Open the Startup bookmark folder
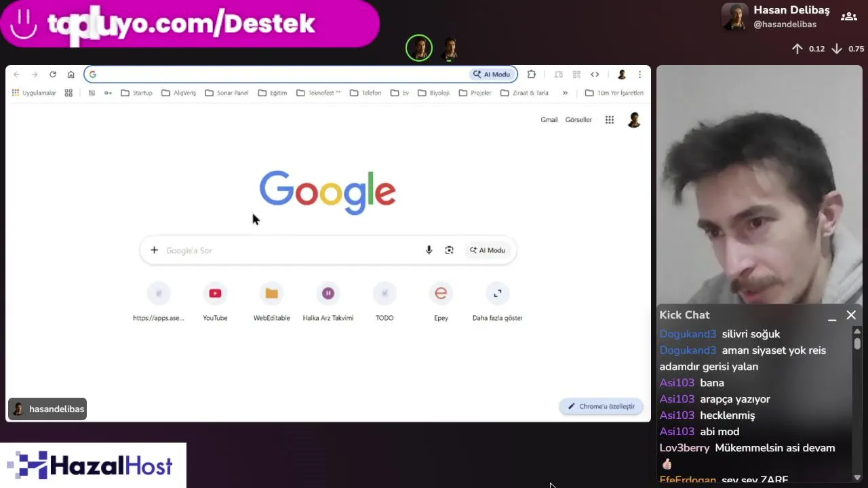Viewport: 868px width, 488px height. point(136,93)
